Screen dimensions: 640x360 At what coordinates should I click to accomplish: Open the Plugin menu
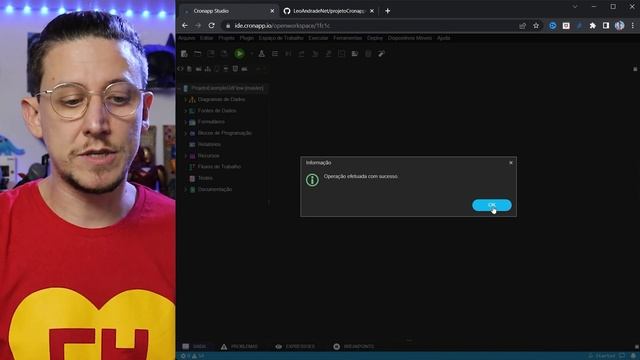(x=247, y=38)
